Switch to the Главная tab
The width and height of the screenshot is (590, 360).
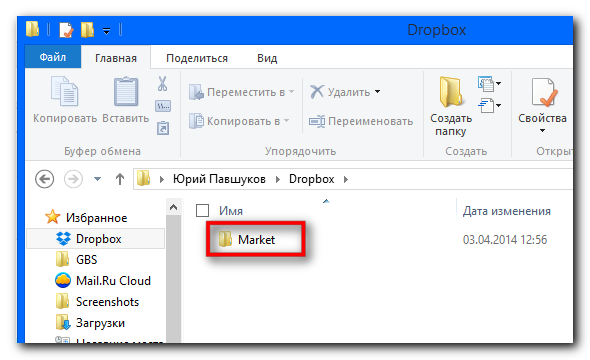tap(116, 58)
